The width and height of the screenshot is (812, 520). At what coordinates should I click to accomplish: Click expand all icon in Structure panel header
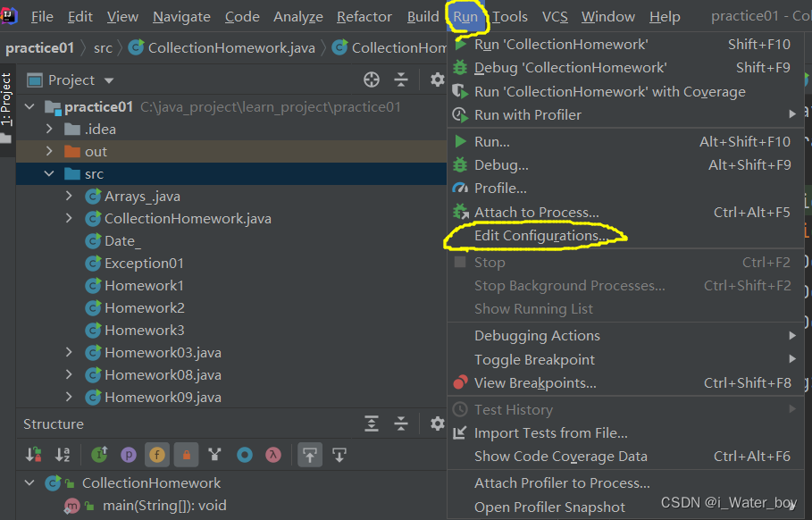[x=372, y=424]
